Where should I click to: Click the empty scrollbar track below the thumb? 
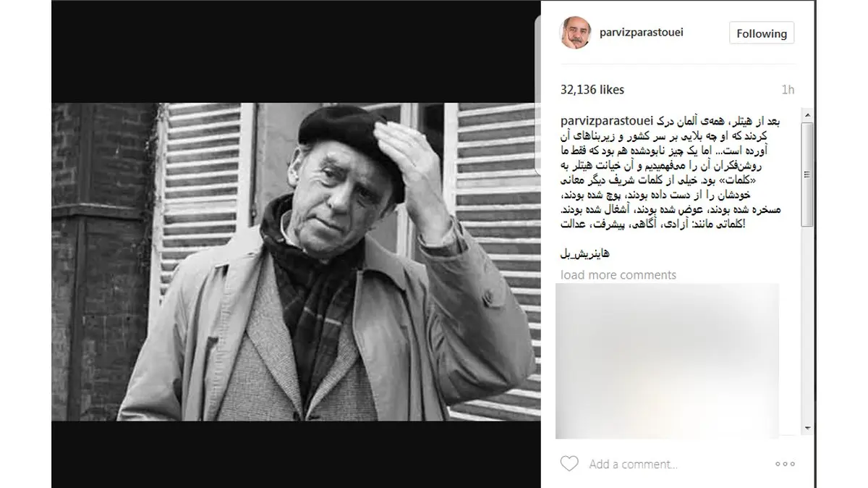click(807, 324)
